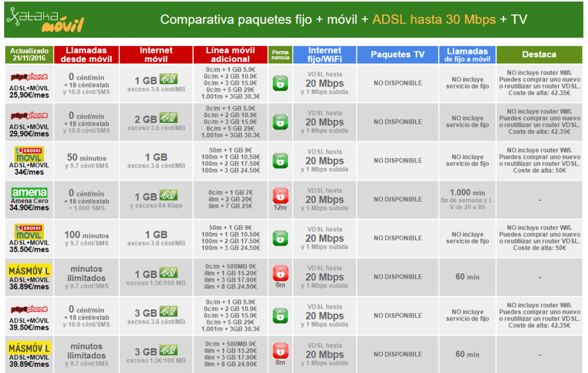
Task: Click the 4G badge beside 1 GB in Pepephone 25,90€ row
Action: tap(168, 79)
